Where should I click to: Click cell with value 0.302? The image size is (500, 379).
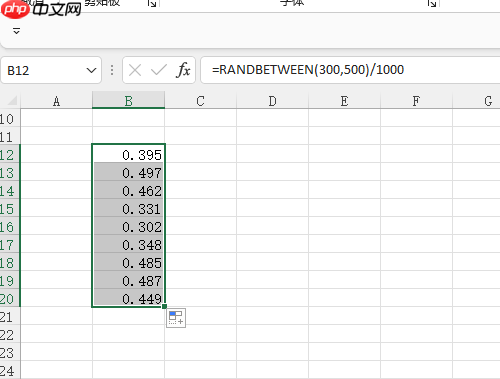[128, 226]
